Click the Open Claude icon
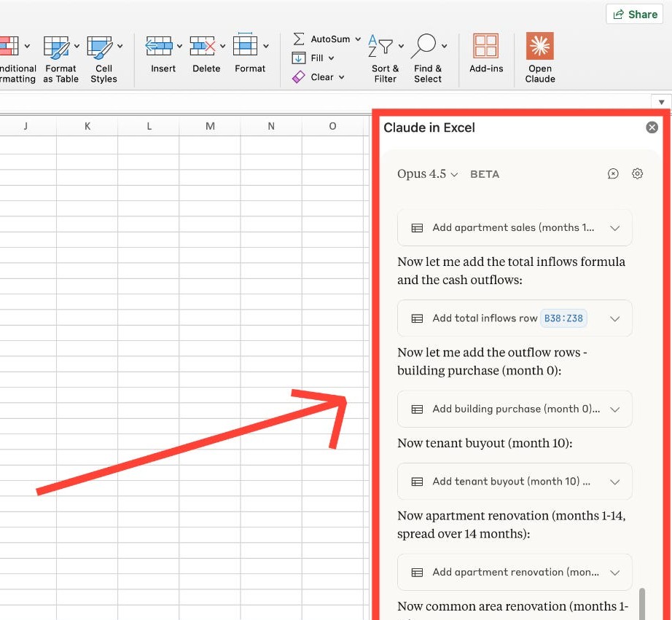The width and height of the screenshot is (672, 620). 540,46
